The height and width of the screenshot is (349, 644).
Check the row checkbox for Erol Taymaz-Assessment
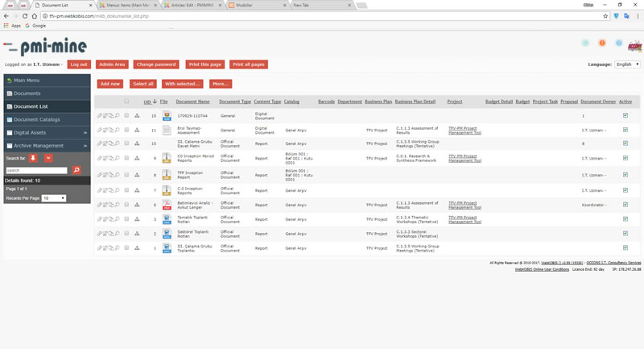pos(126,130)
